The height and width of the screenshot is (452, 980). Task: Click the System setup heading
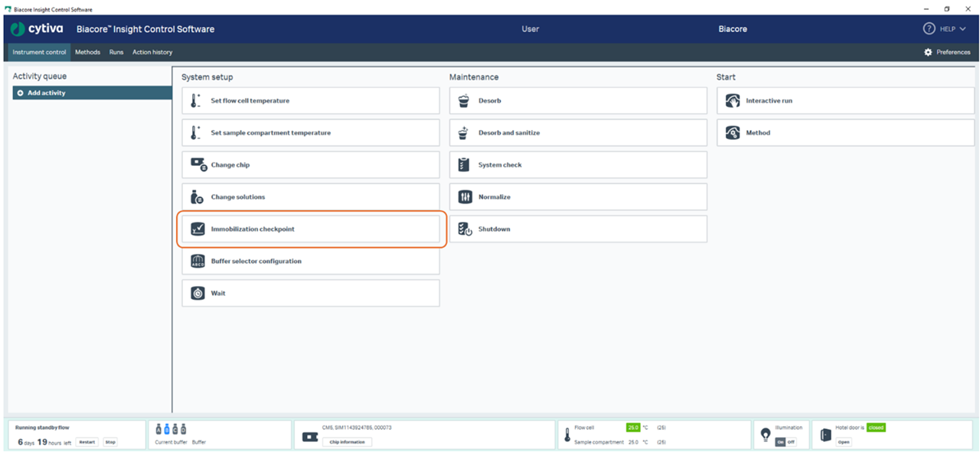coord(207,77)
